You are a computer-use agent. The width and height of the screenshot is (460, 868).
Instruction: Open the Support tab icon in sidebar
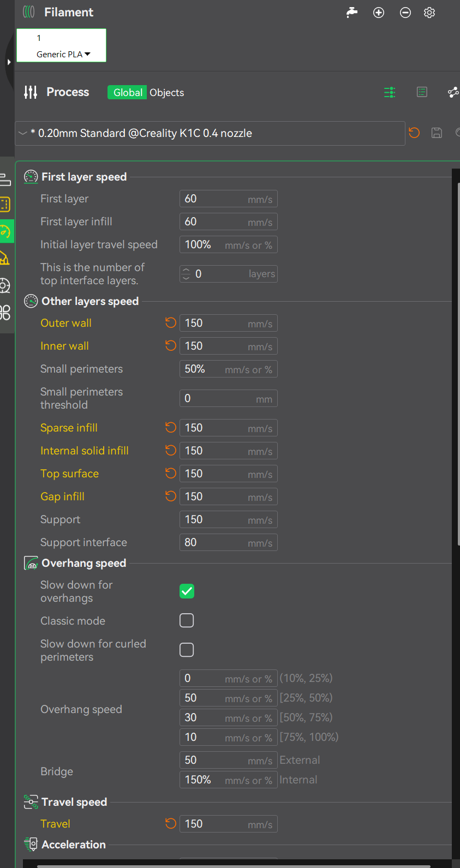(5, 258)
